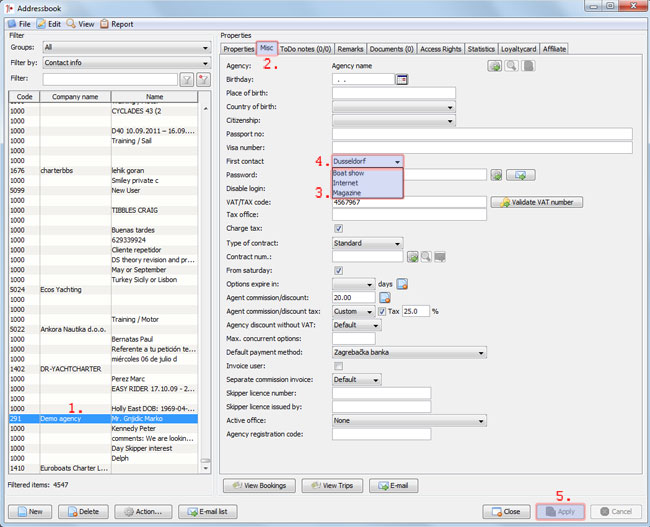Click the Delete button
The height and width of the screenshot is (527, 650).
click(x=83, y=512)
